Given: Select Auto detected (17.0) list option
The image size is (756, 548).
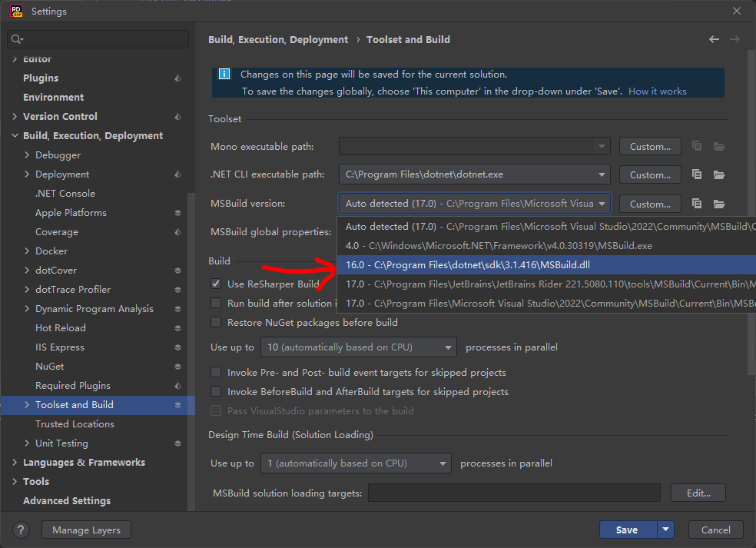Looking at the screenshot, I should (x=546, y=226).
